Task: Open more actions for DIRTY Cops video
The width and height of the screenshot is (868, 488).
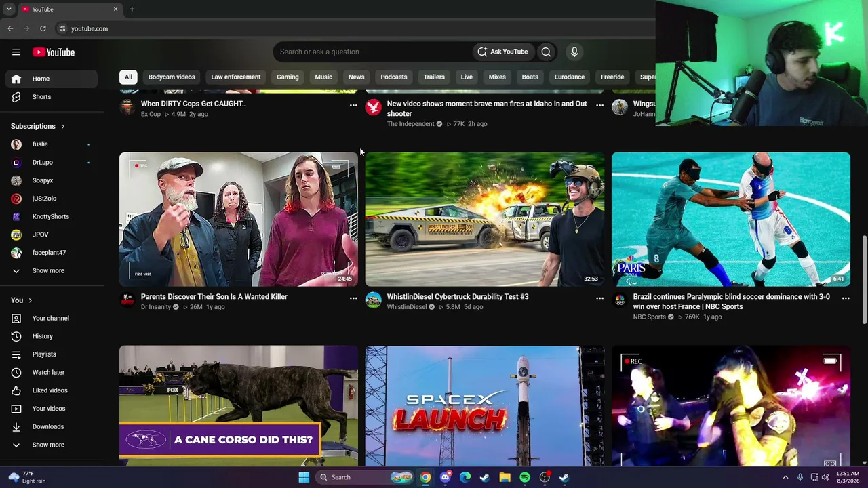Action: pyautogui.click(x=353, y=105)
